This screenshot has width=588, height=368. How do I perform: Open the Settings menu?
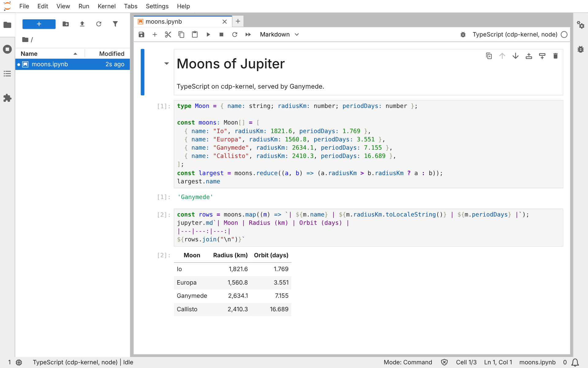pyautogui.click(x=157, y=6)
